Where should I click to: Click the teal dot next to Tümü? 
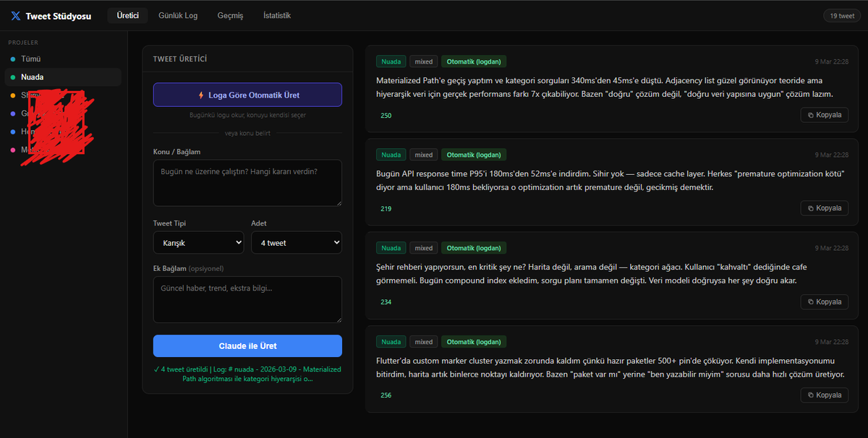pos(13,59)
